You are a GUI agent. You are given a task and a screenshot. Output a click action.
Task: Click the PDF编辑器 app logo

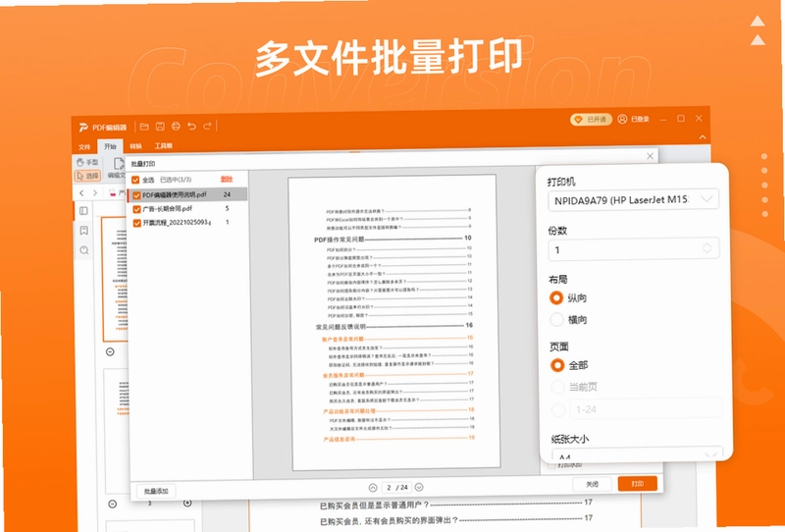tap(83, 128)
